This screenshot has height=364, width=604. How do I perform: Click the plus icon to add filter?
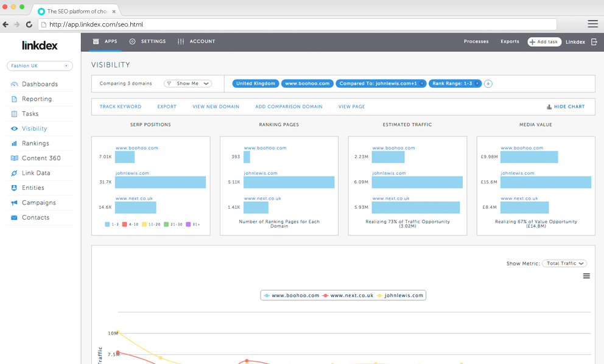488,83
